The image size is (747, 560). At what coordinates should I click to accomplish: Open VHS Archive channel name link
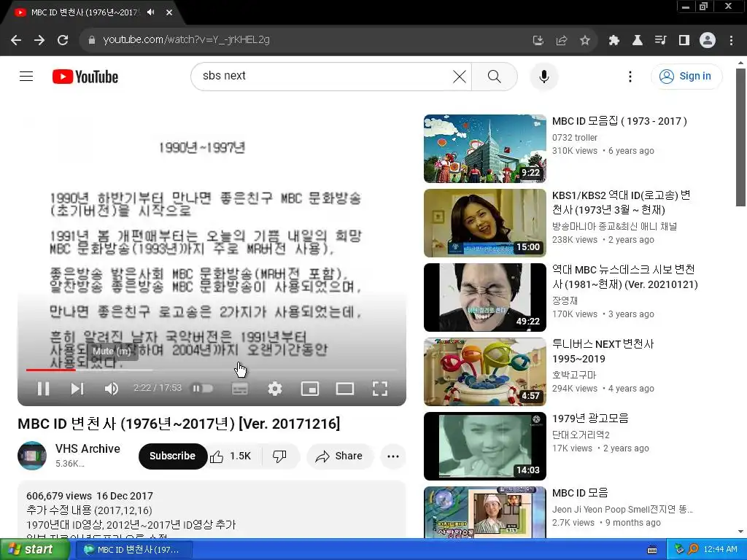click(88, 448)
